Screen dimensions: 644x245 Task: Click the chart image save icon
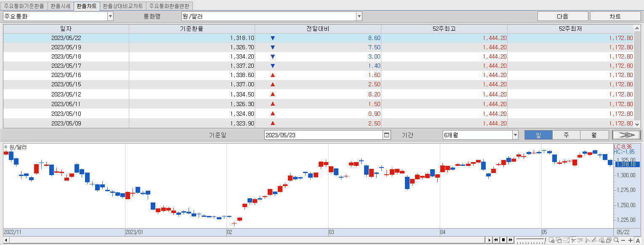609,240
